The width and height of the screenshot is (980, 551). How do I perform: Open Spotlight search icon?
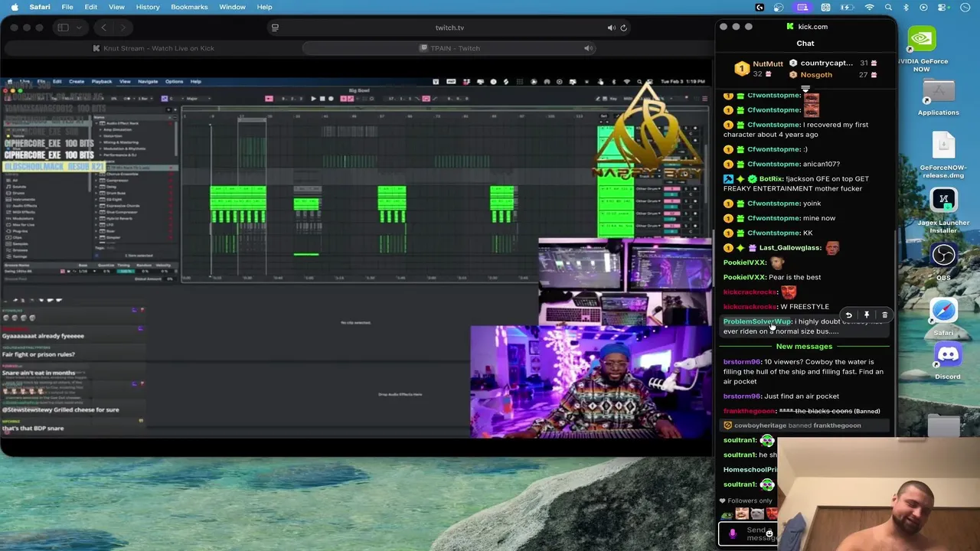point(888,7)
